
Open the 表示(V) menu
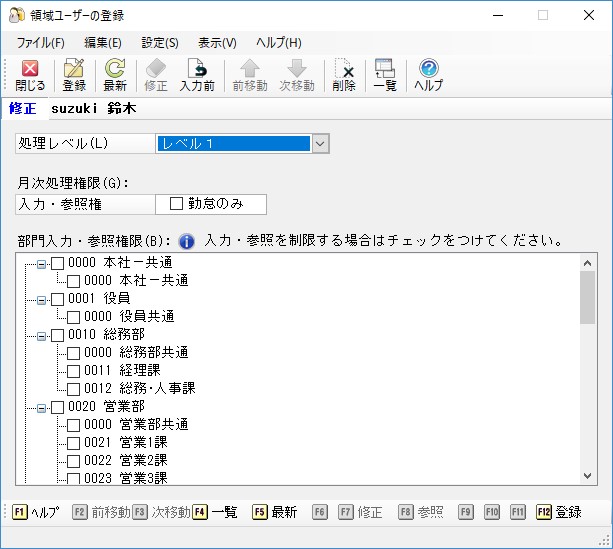[217, 43]
